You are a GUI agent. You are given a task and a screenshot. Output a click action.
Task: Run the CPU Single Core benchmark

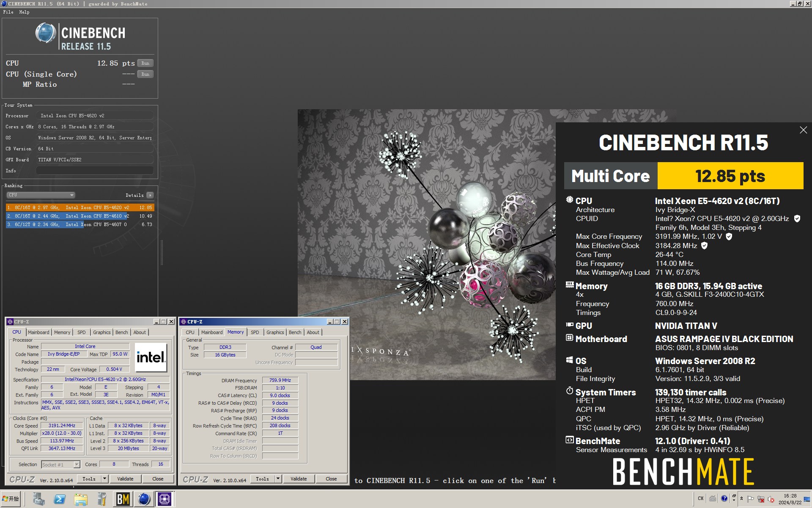[x=145, y=74]
